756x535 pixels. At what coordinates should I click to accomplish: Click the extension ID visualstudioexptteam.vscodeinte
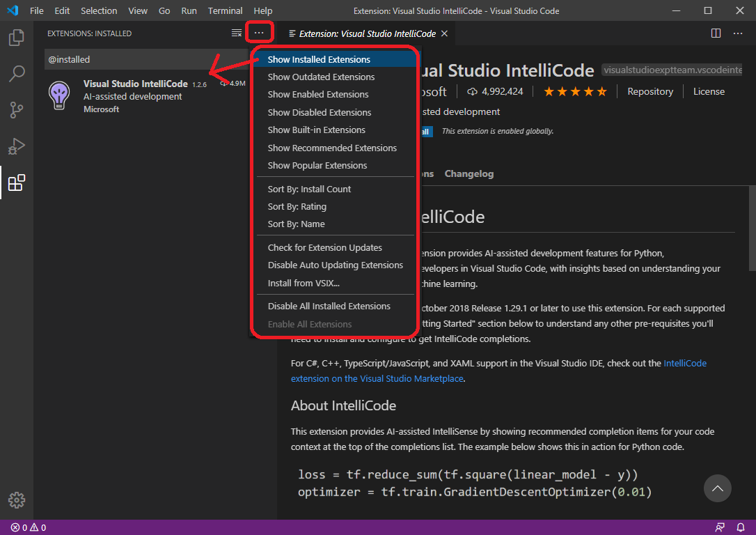tap(672, 70)
